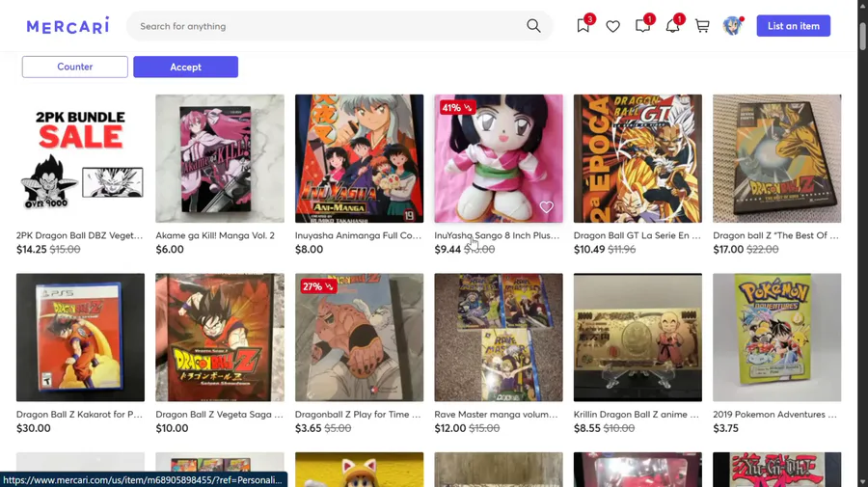
Task: Click the $3.65 price text
Action: coord(308,428)
